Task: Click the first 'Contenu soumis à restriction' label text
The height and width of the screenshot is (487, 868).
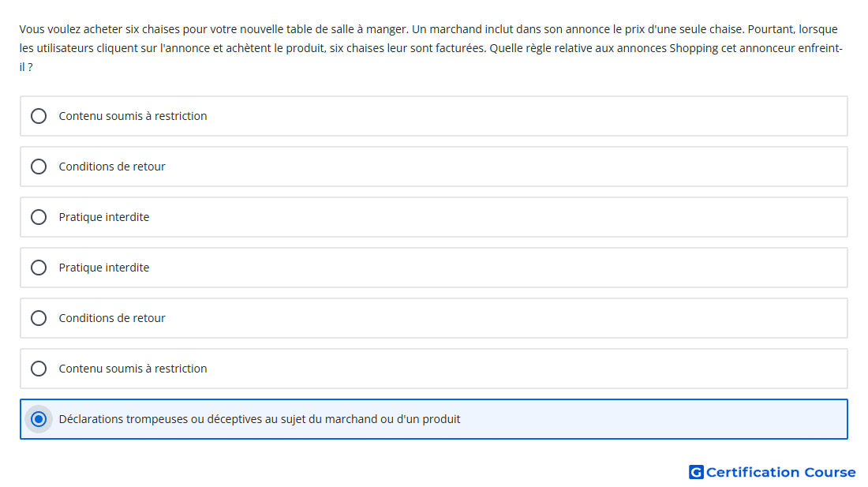Action: [133, 116]
